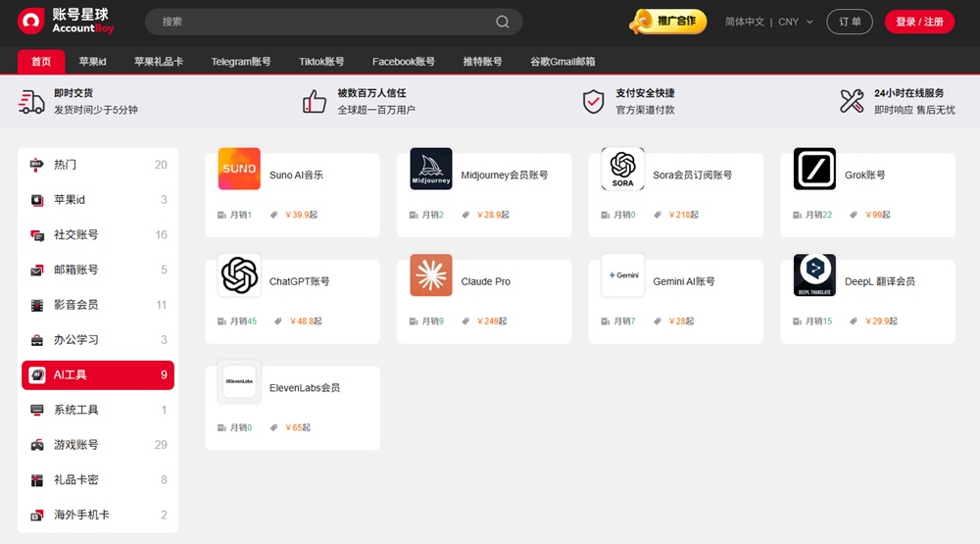Image resolution: width=980 pixels, height=544 pixels.
Task: Click the search magnifier icon
Action: pyautogui.click(x=503, y=22)
